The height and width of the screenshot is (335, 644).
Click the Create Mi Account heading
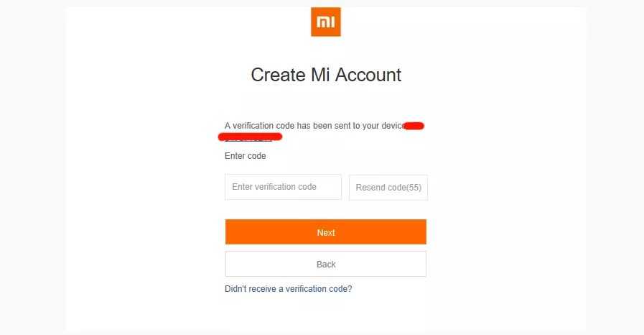pyautogui.click(x=326, y=75)
